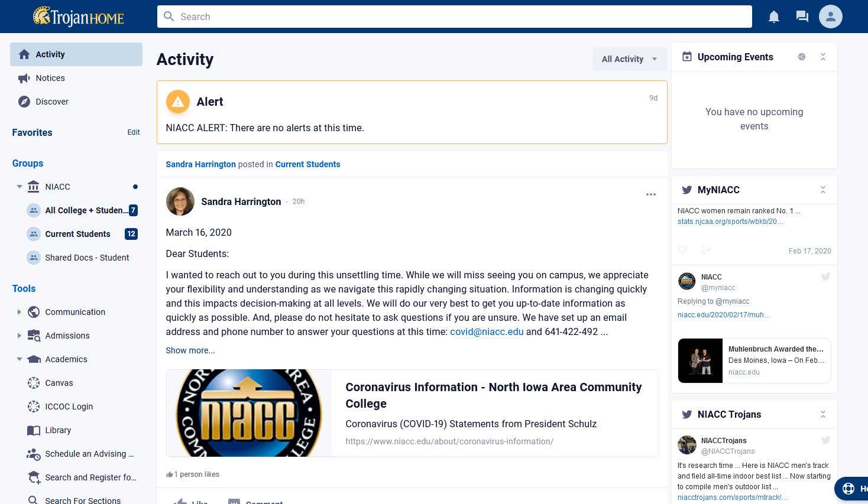Expand the Admissions tools section
The height and width of the screenshot is (504, 868).
coord(20,336)
